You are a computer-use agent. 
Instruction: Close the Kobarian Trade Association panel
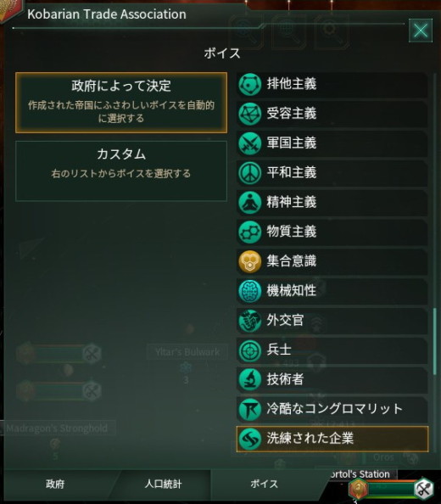click(x=420, y=31)
